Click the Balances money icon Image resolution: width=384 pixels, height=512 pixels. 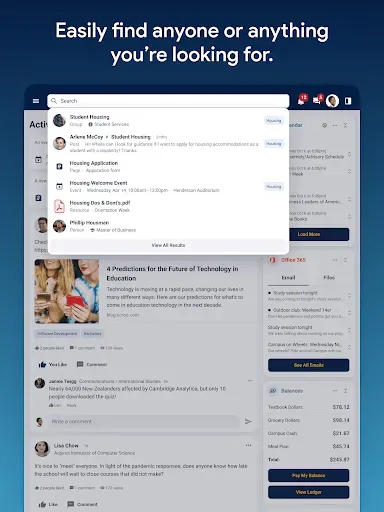click(x=273, y=391)
